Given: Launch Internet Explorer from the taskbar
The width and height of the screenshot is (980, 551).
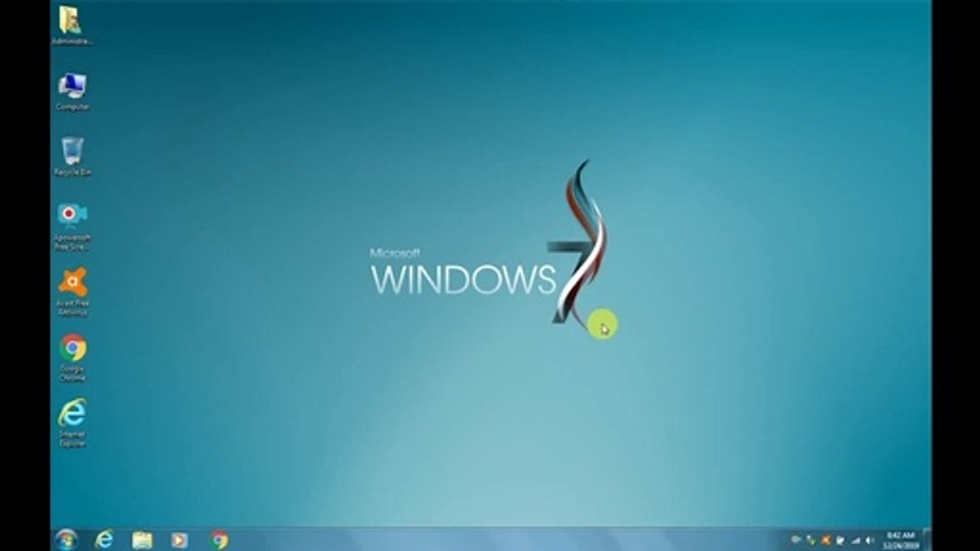Looking at the screenshot, I should coord(103,540).
